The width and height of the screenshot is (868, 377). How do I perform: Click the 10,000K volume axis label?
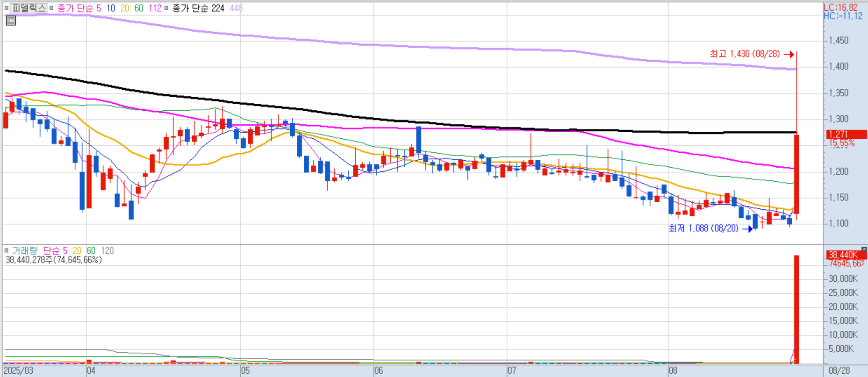[x=843, y=335]
